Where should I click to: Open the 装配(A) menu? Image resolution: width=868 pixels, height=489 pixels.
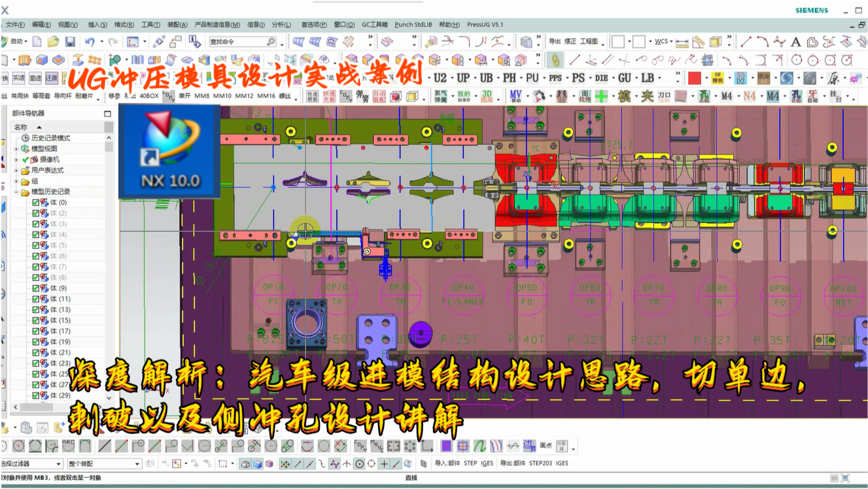(177, 25)
